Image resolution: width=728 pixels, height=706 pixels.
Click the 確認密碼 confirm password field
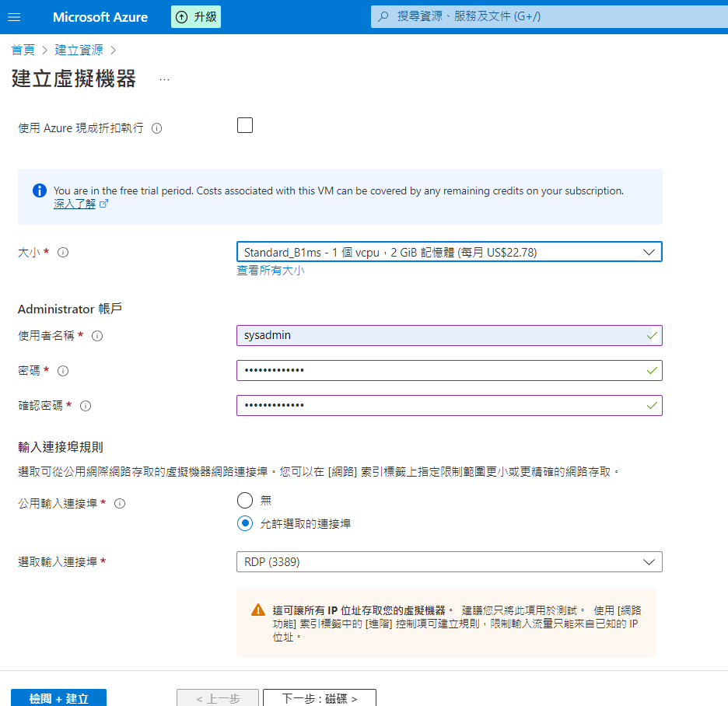click(x=449, y=405)
